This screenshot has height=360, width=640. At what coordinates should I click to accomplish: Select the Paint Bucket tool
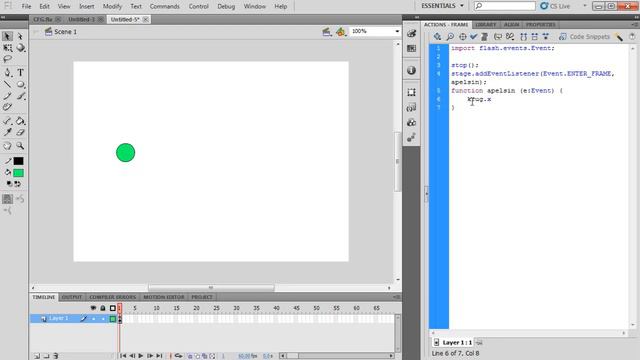tap(20, 121)
